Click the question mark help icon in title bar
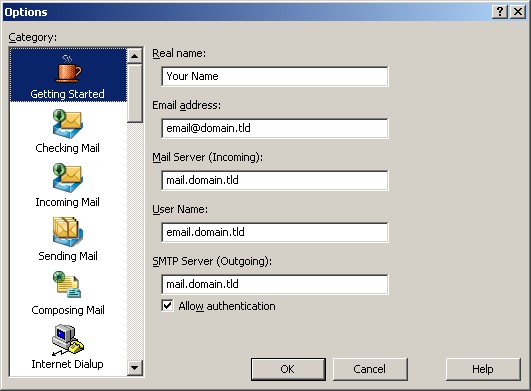 pos(500,12)
